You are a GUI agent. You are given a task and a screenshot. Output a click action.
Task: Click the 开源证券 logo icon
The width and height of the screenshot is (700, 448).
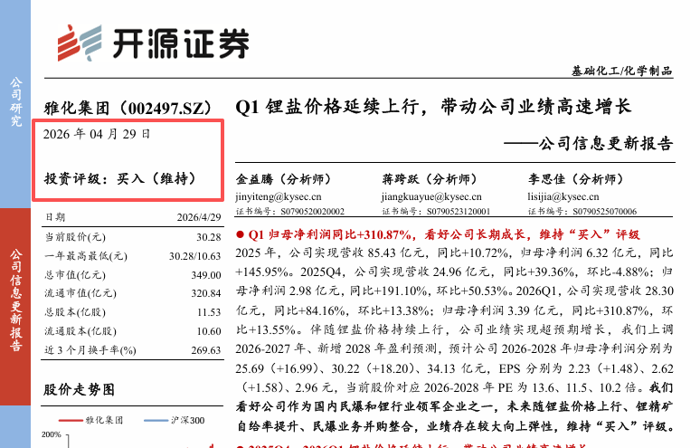pyautogui.click(x=79, y=43)
